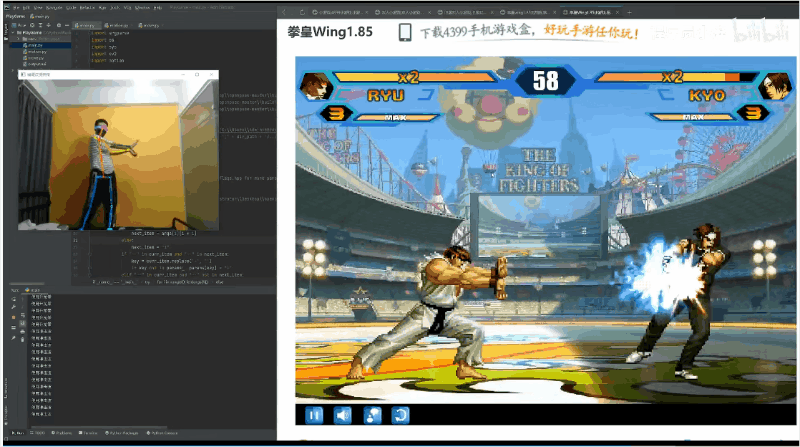Click the phone icon beside 4399 banner
Viewport: 800px width, 447px height.
(x=405, y=32)
